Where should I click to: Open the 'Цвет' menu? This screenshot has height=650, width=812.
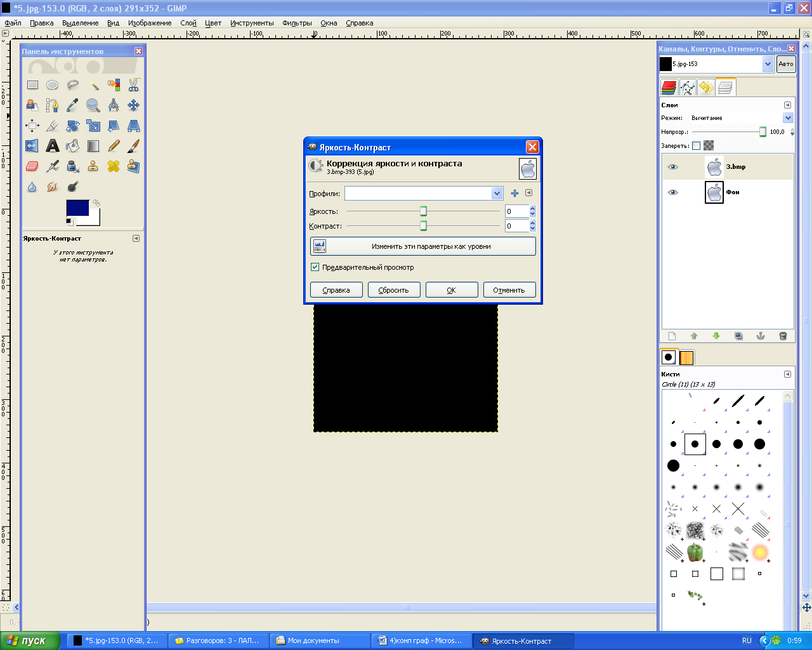pyautogui.click(x=213, y=23)
